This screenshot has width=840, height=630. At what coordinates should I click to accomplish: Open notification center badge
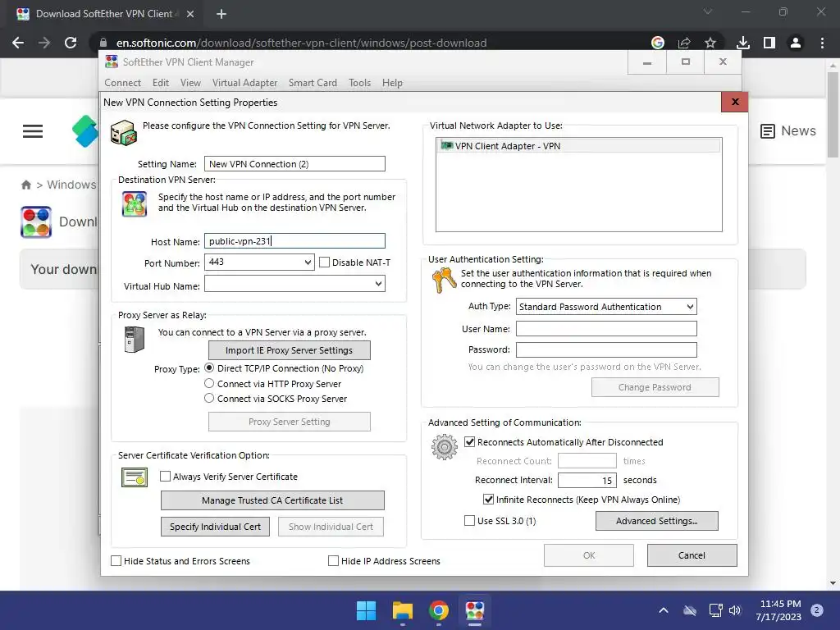click(x=817, y=610)
